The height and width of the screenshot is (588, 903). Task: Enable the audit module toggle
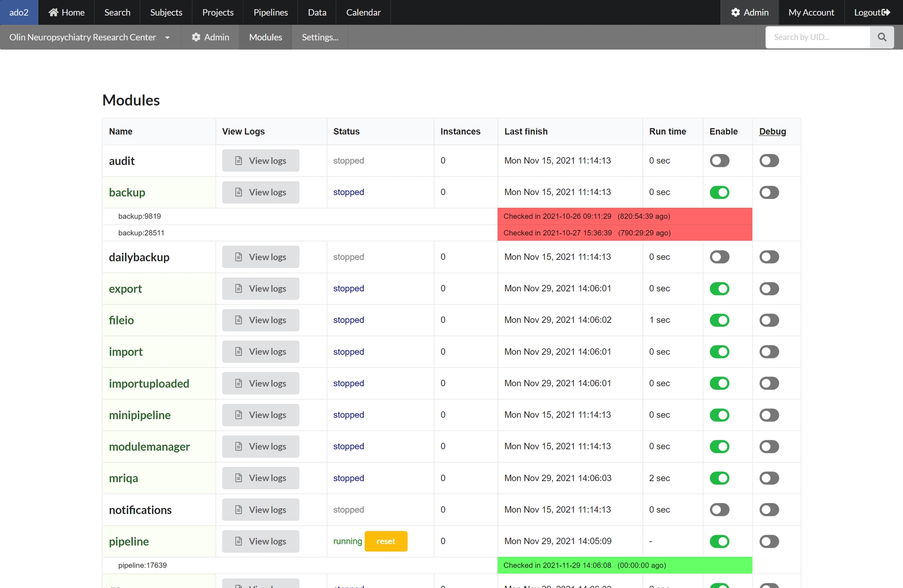click(x=719, y=161)
